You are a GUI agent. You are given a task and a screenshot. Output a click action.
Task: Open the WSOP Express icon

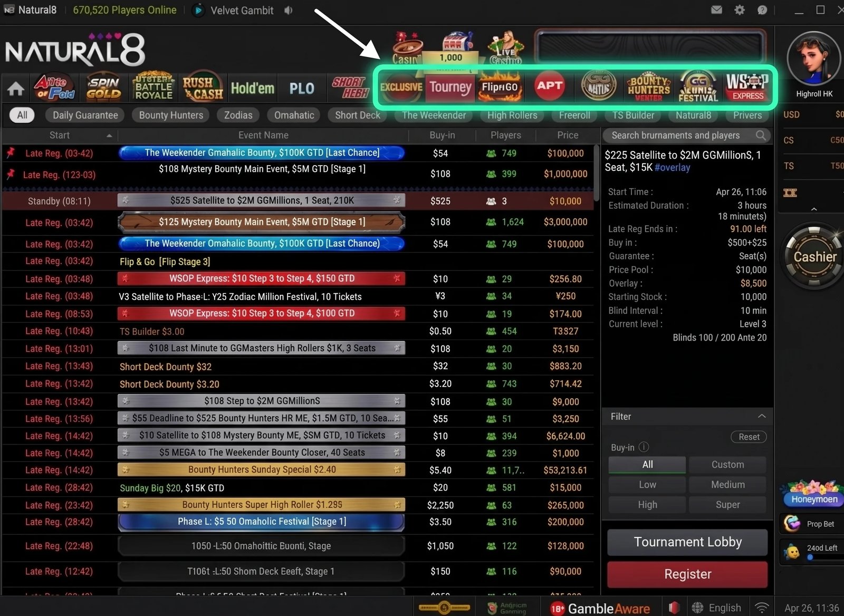pyautogui.click(x=747, y=87)
